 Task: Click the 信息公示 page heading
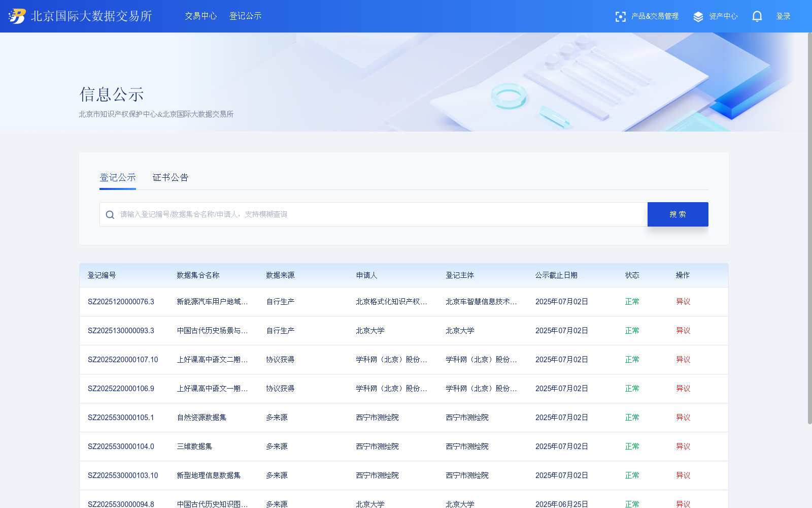pyautogui.click(x=112, y=94)
